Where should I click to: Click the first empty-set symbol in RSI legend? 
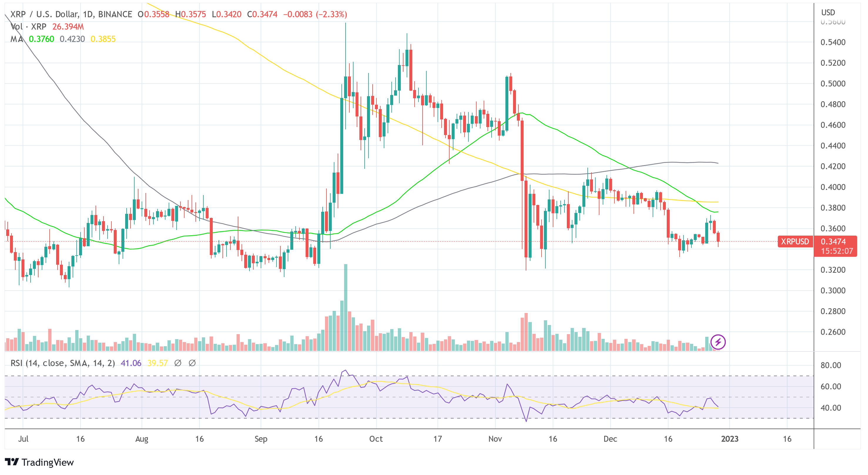[178, 363]
